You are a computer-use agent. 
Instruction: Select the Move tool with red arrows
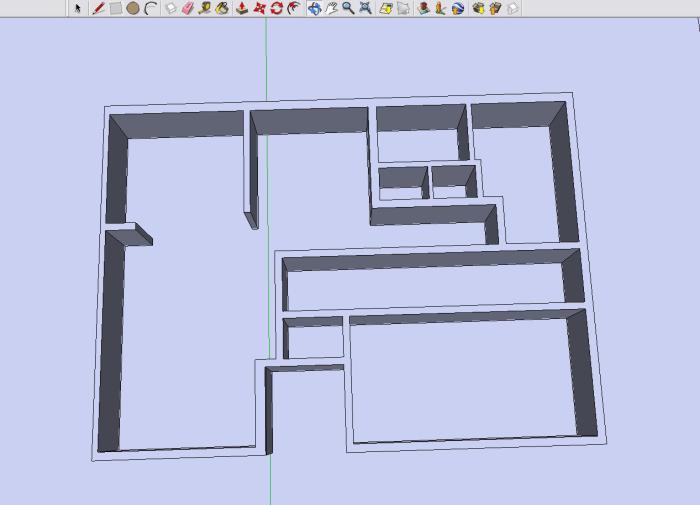point(259,8)
